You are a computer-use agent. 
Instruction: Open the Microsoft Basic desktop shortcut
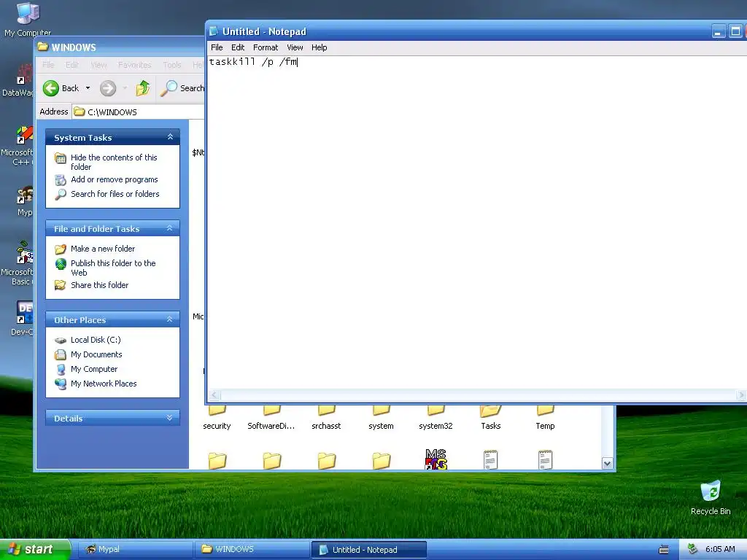point(25,252)
